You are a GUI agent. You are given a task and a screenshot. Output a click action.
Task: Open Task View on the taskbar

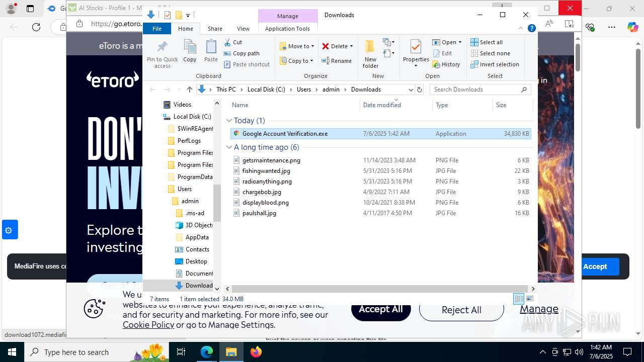[182, 352]
